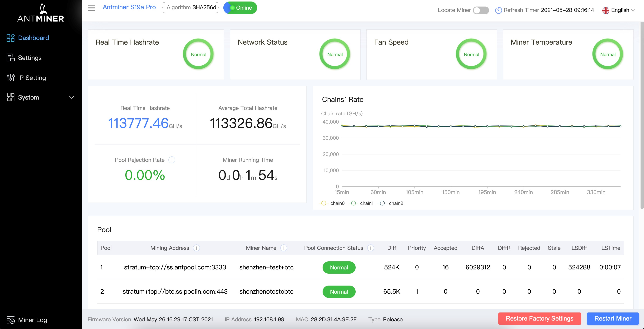Select the Dashboard sidebar icon
The height and width of the screenshot is (329, 644).
11,38
